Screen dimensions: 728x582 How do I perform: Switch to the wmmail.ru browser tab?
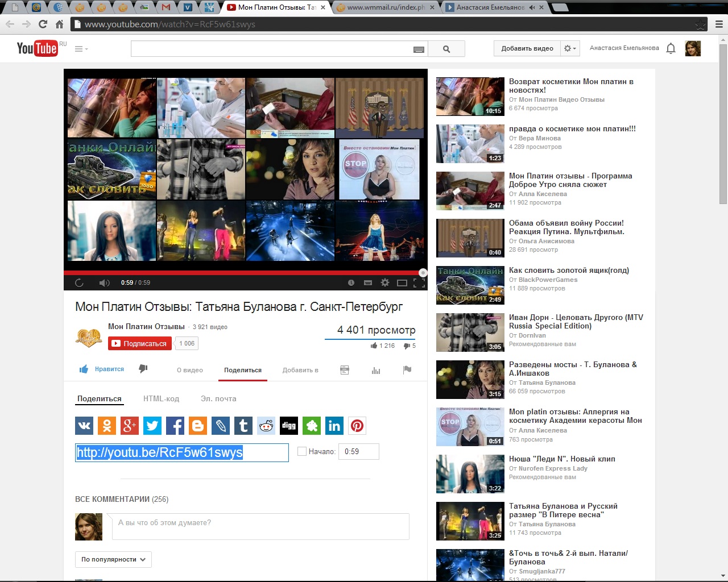pos(385,7)
